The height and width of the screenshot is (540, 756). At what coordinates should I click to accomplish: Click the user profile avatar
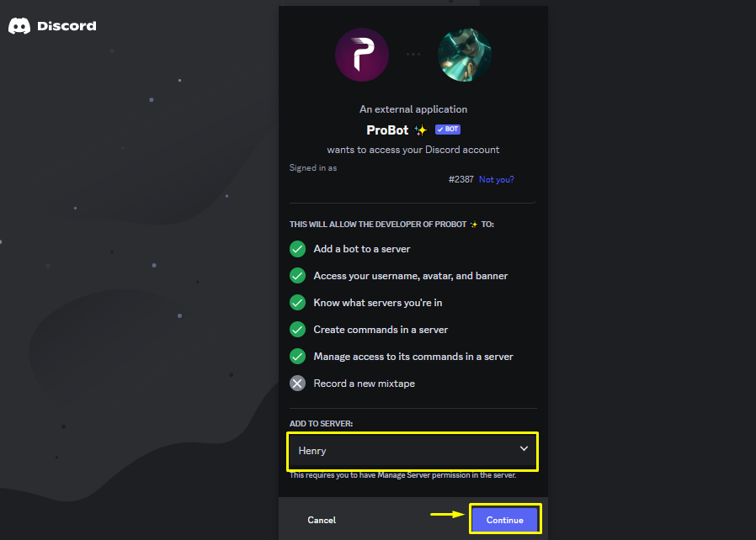pyautogui.click(x=465, y=55)
